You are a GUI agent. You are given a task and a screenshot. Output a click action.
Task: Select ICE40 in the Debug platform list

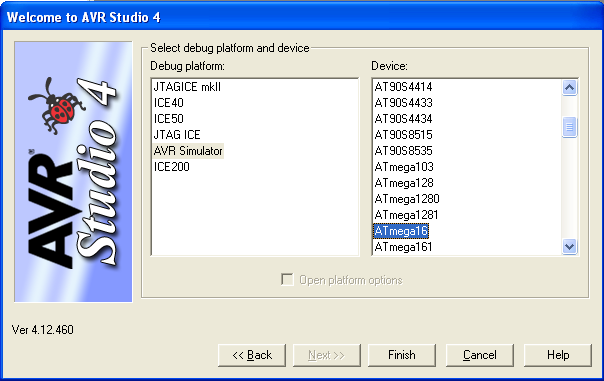click(x=169, y=103)
